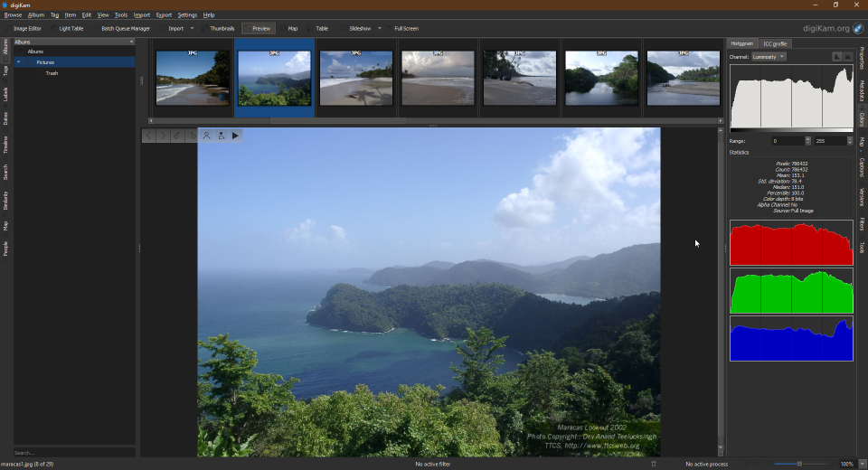Start the slideshow with the play icon

[x=236, y=136]
